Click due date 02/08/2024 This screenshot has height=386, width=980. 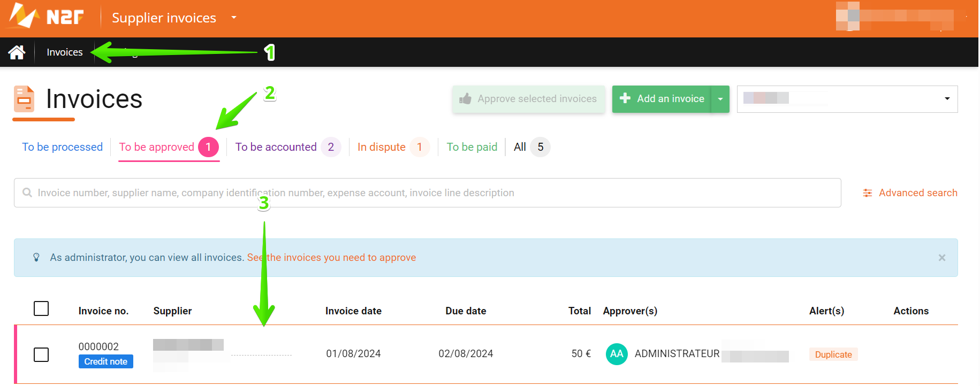pyautogui.click(x=466, y=354)
